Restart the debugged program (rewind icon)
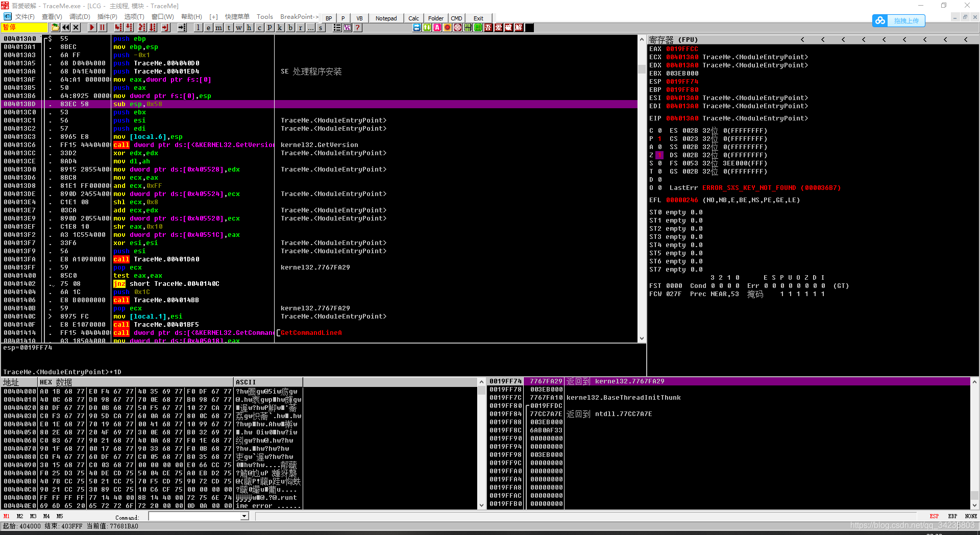 tap(66, 28)
